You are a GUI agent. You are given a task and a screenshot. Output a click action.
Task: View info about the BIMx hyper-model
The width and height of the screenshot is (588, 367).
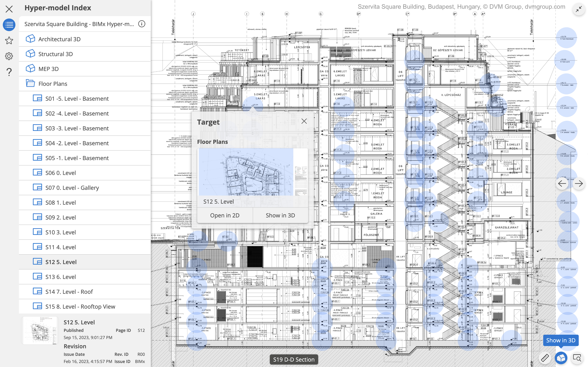(x=142, y=24)
